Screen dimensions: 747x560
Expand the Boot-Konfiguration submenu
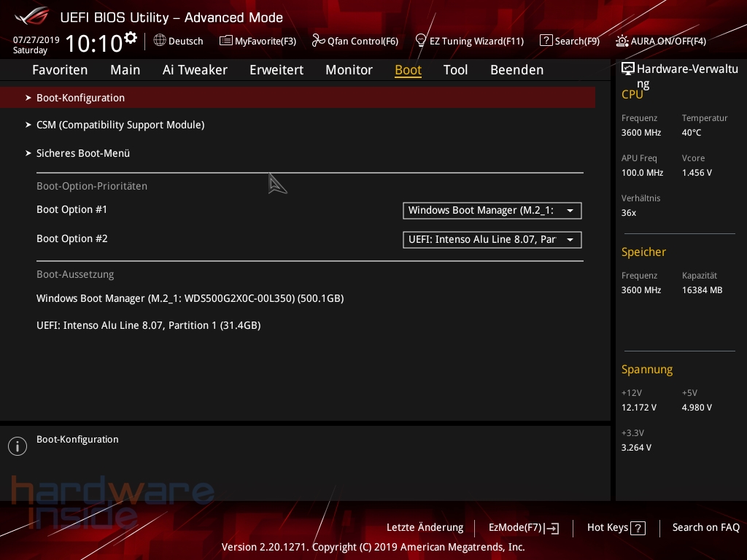[x=298, y=98]
